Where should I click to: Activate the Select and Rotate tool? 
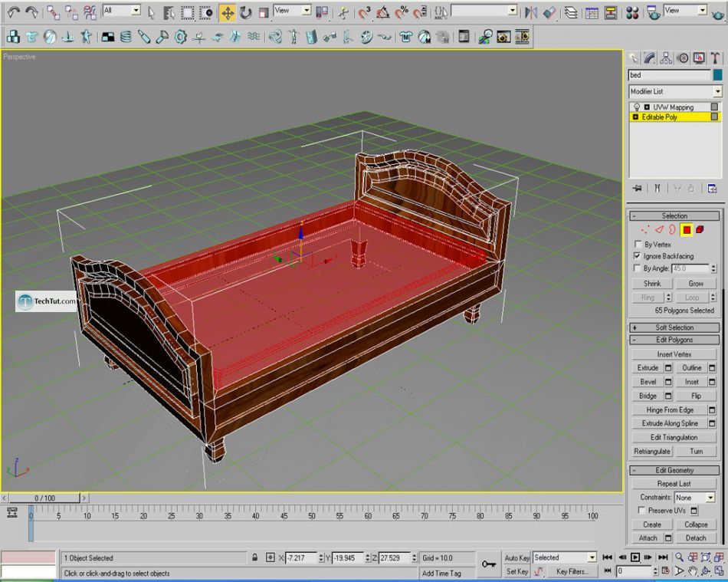tap(246, 12)
